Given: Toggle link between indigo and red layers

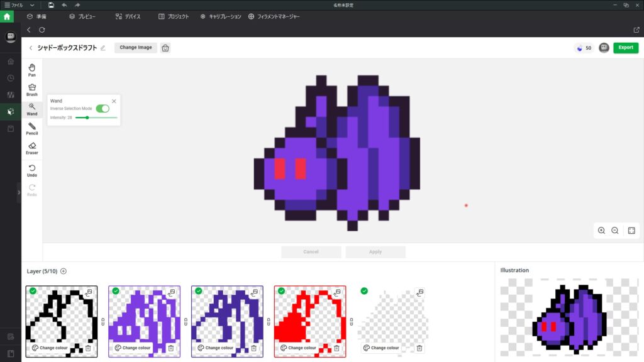Looking at the screenshot, I should 269,322.
